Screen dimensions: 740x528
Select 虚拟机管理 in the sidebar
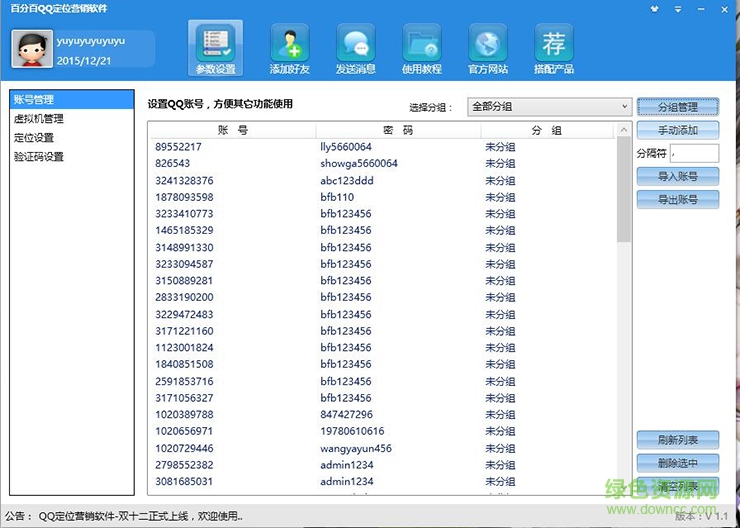(x=72, y=118)
